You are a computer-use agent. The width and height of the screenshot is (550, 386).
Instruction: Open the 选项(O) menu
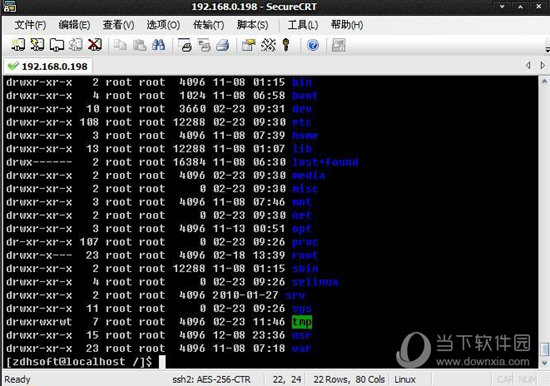tap(163, 25)
